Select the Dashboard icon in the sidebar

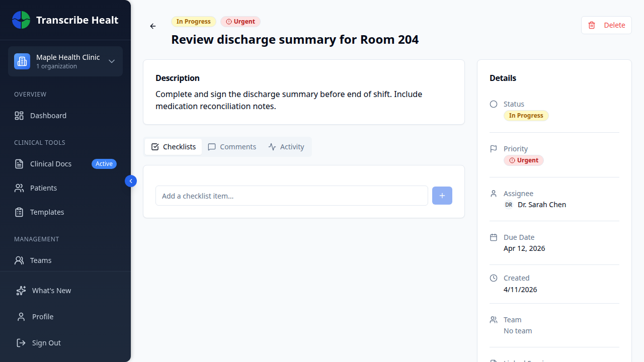coord(19,116)
